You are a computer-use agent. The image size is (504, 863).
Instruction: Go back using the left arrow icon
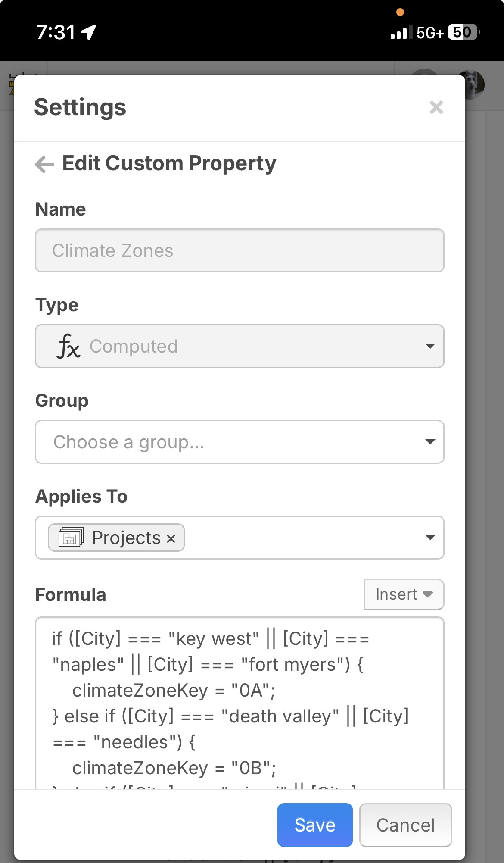pyautogui.click(x=44, y=164)
